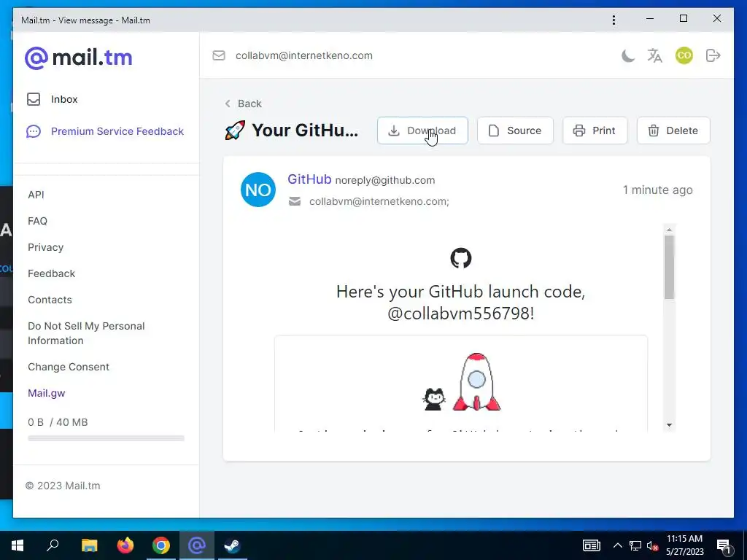Screen dimensions: 747x560
Task: Click the email body scrollbar thumb
Action: point(670,267)
